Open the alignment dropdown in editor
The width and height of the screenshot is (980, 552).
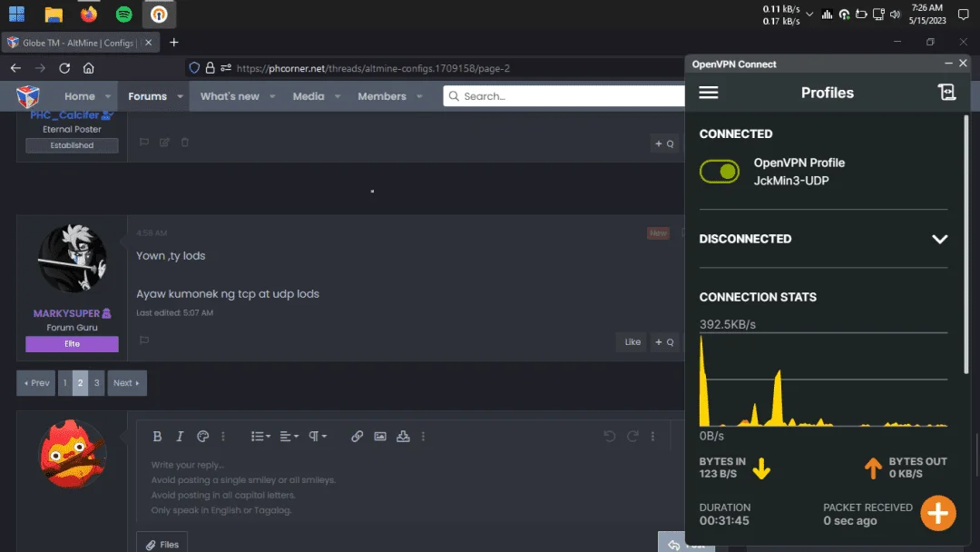click(289, 437)
